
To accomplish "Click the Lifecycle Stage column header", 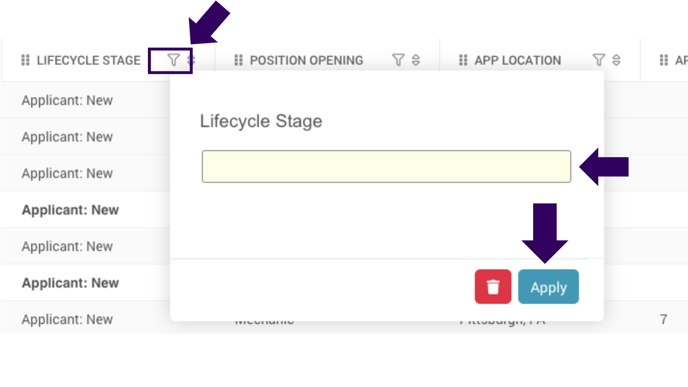I will (88, 60).
